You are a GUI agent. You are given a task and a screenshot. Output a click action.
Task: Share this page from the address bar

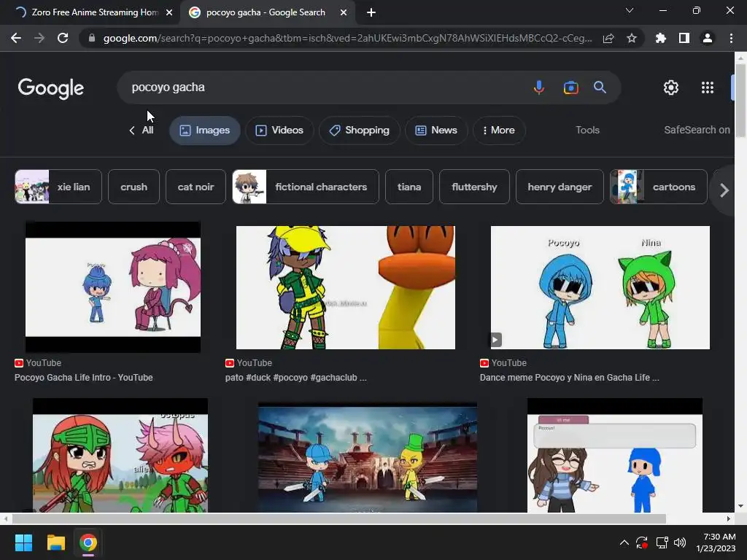pos(608,38)
